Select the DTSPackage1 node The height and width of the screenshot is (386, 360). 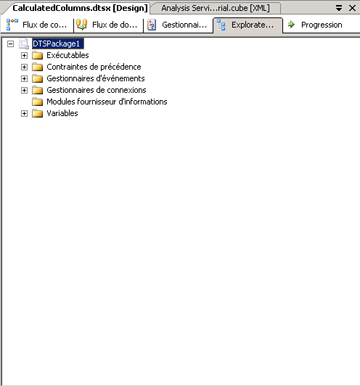pyautogui.click(x=58, y=44)
